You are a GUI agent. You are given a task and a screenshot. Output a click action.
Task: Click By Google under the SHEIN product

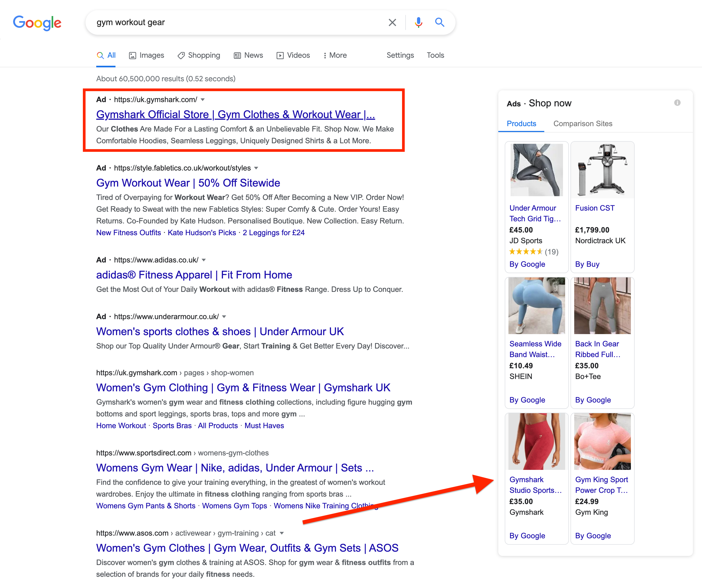tap(527, 400)
